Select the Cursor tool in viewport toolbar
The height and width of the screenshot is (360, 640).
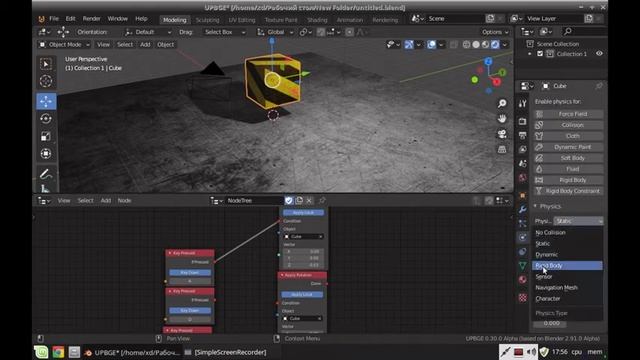[x=46, y=81]
